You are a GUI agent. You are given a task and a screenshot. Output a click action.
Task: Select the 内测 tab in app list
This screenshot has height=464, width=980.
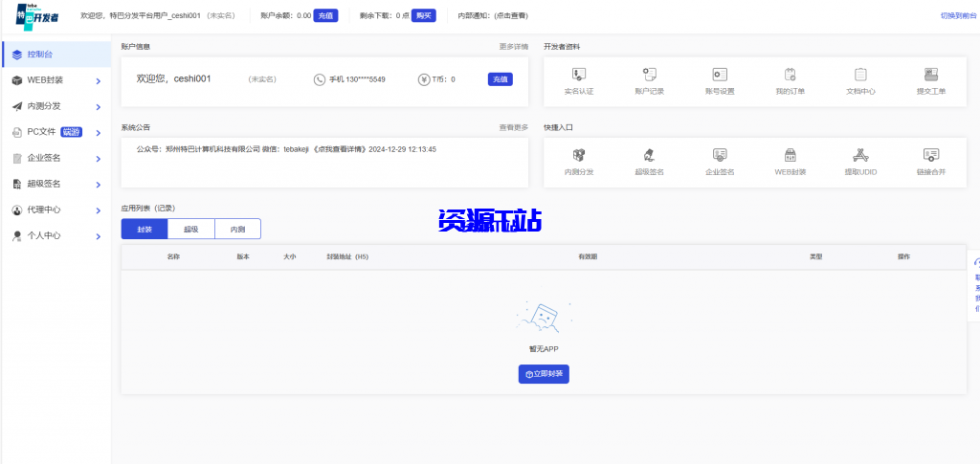(237, 230)
